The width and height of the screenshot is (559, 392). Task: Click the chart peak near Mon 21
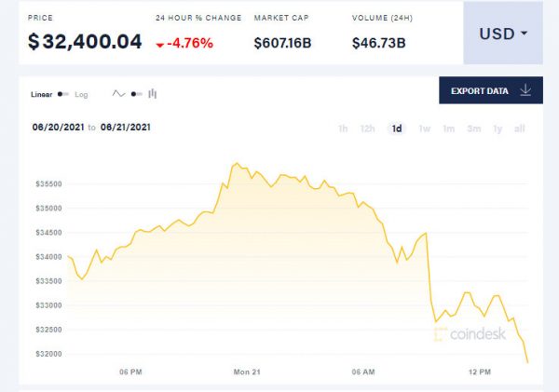coord(237,163)
